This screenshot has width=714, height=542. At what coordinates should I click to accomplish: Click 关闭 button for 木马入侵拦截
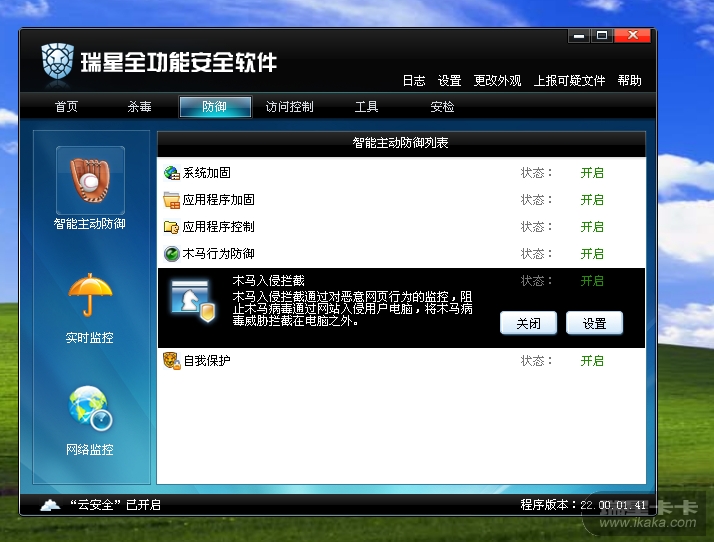pyautogui.click(x=528, y=323)
